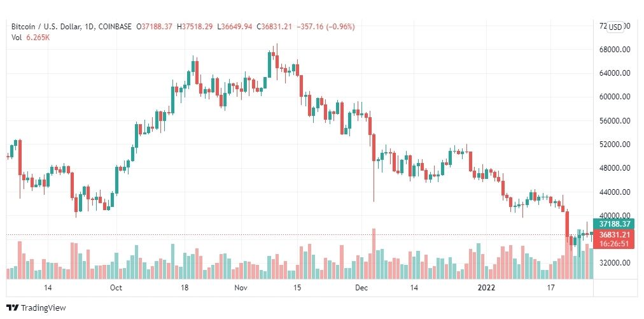This screenshot has width=644, height=319.
Task: Click the 32000.00 price scale label
Action: click(615, 263)
